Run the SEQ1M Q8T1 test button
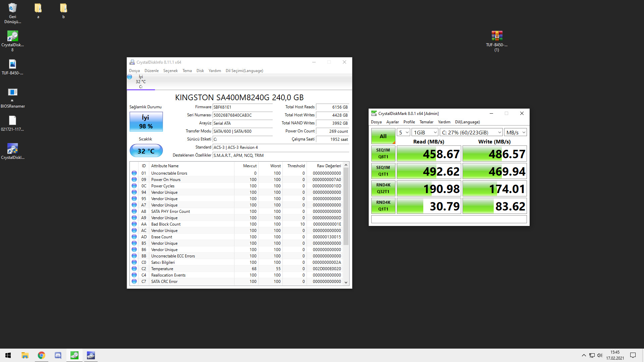 point(383,154)
